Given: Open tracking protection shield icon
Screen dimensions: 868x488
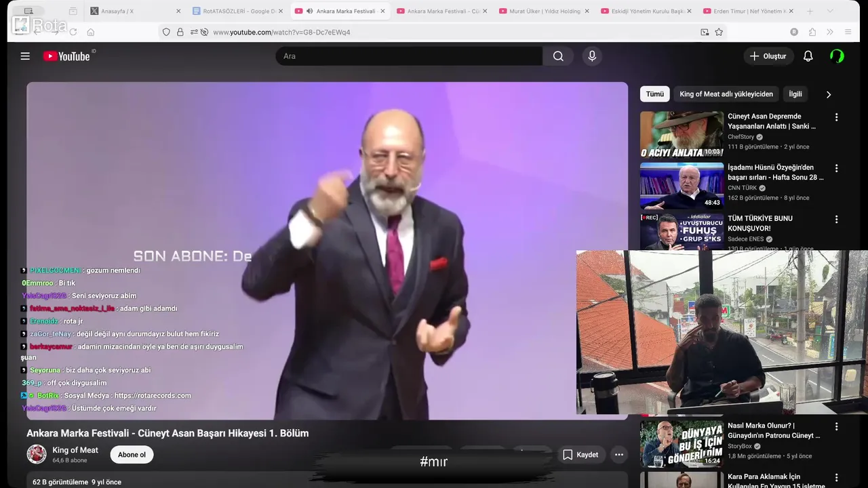Looking at the screenshot, I should tap(166, 32).
